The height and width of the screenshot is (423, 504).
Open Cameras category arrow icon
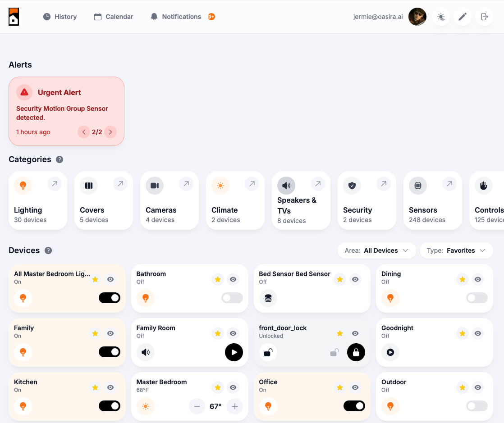point(186,184)
